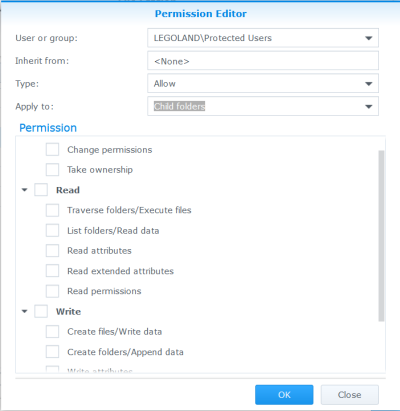
Task: Enable the Take ownership checkbox
Action: [52, 170]
